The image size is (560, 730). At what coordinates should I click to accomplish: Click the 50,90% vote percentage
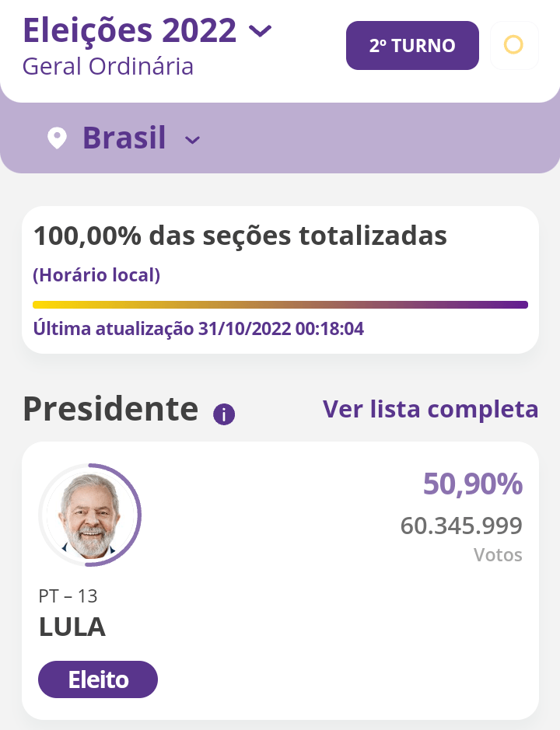[472, 484]
